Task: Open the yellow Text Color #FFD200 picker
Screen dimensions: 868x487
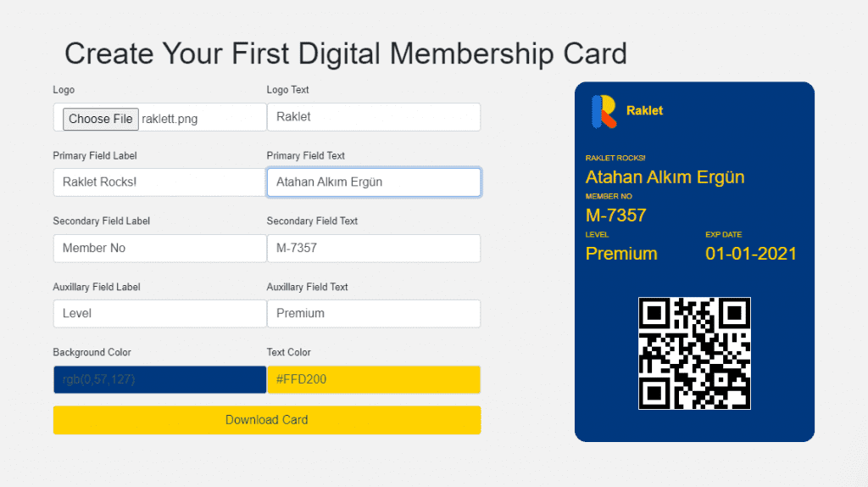Action: [x=374, y=379]
